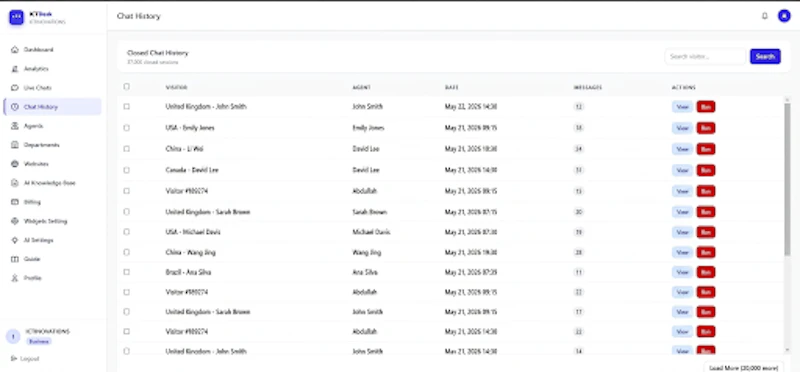Click date cell 'May 22, 2025 14:30'

click(471, 107)
